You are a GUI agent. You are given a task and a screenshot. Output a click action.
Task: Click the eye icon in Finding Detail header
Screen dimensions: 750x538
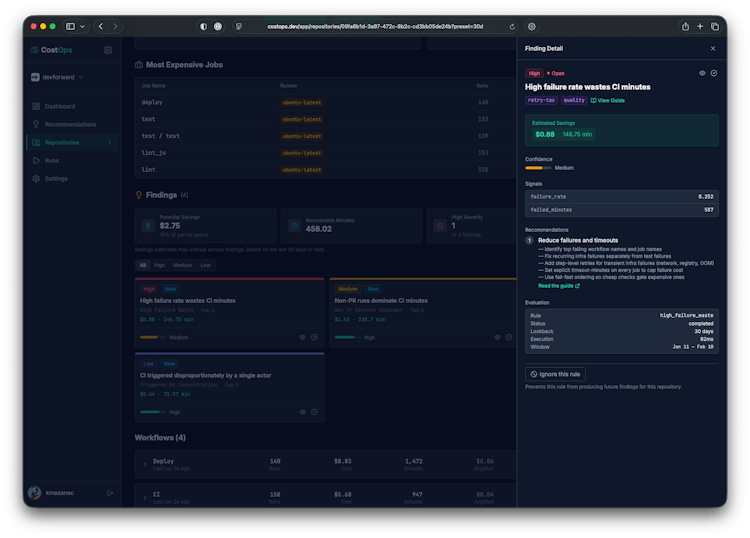click(x=702, y=73)
